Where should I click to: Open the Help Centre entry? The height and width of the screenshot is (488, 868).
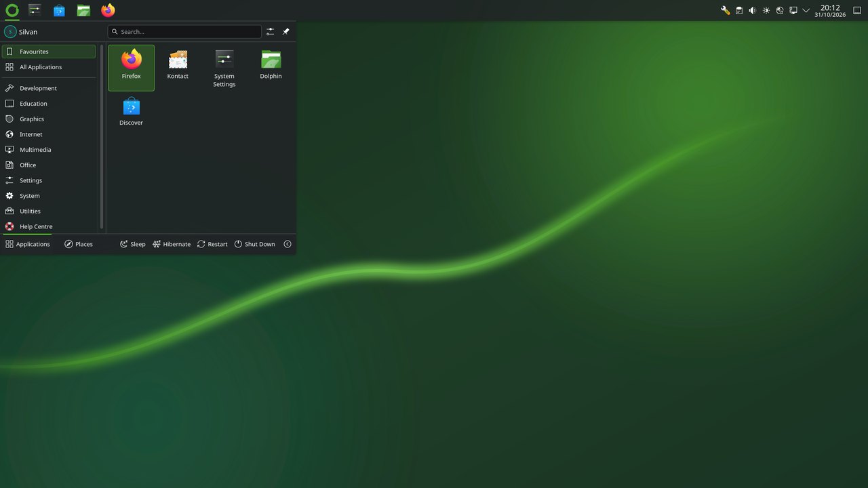click(49, 226)
